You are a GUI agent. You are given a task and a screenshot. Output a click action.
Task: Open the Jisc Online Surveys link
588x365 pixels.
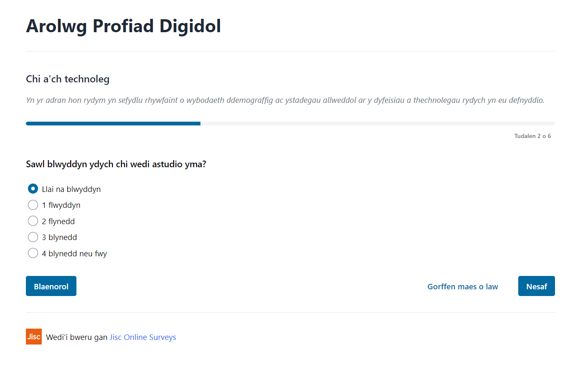click(x=143, y=337)
